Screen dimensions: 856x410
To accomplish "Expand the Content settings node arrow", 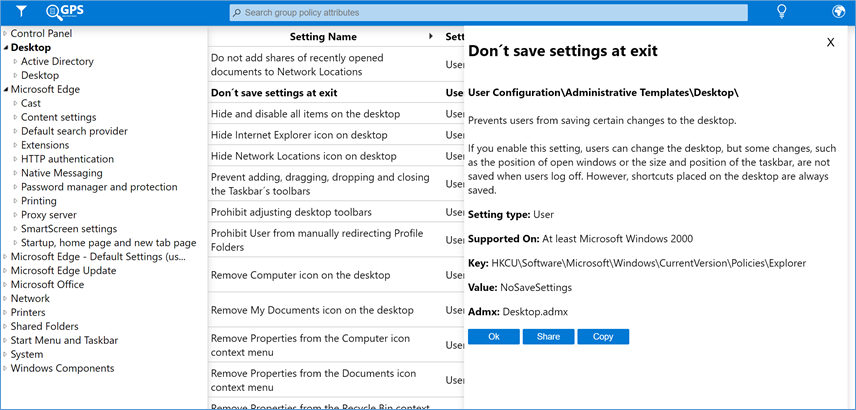I will click(16, 117).
